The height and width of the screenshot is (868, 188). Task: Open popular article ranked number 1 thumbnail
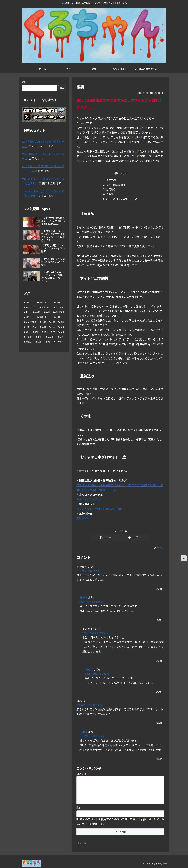click(x=31, y=222)
